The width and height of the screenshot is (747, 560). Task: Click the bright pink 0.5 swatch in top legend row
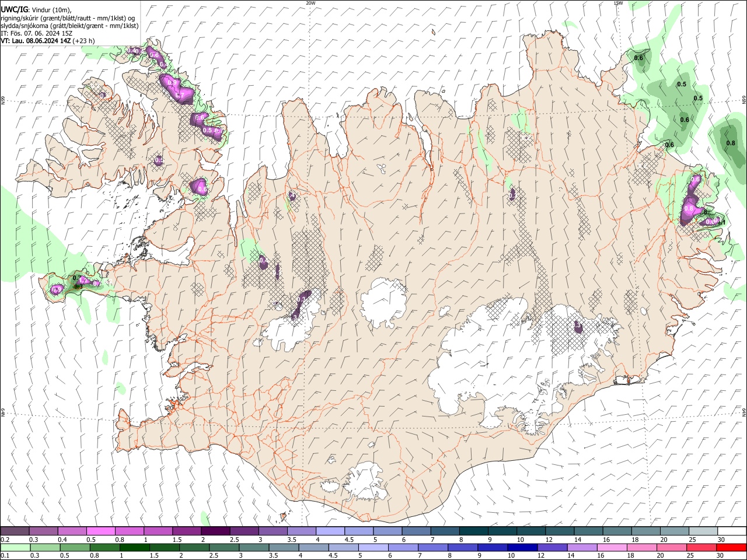click(100, 531)
